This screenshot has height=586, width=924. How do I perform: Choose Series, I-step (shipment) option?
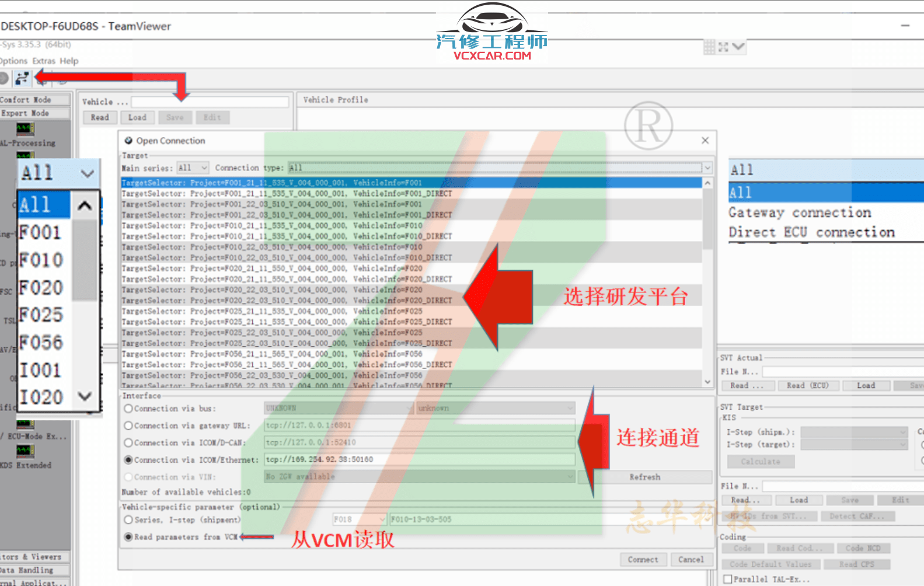[x=128, y=519]
